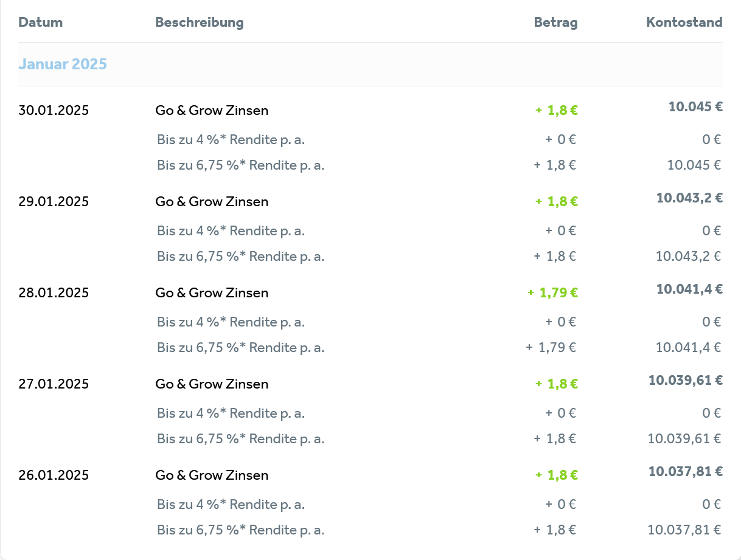Click the green + 1,79 € amount

pyautogui.click(x=552, y=293)
